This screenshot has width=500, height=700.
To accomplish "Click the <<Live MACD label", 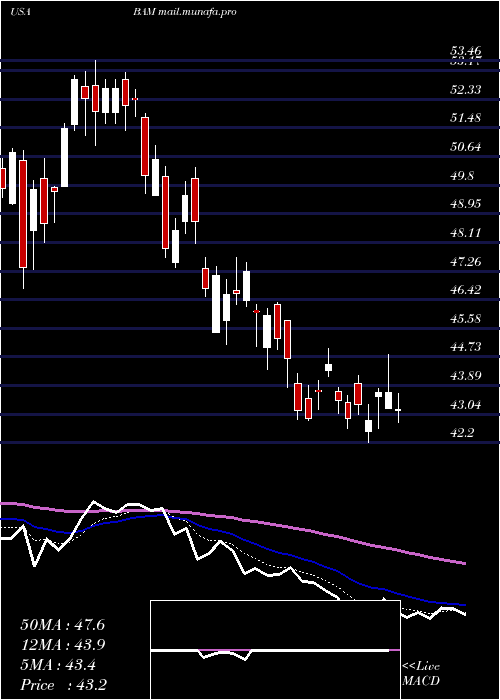I will 421,674.
